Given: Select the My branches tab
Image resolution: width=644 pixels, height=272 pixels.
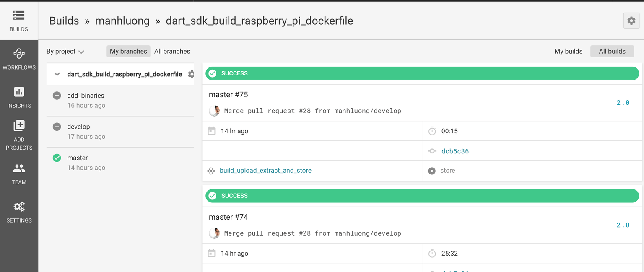Looking at the screenshot, I should coord(128,51).
